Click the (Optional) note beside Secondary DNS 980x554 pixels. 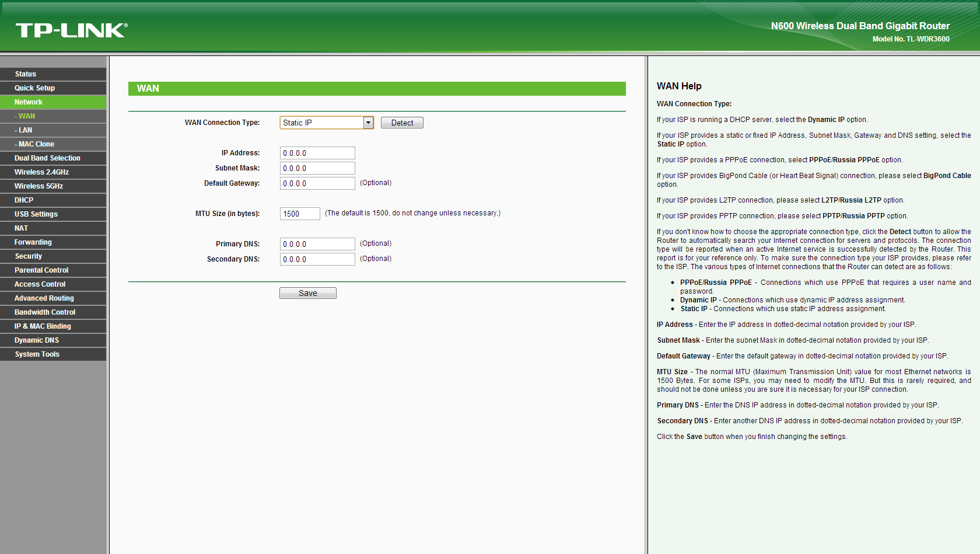click(376, 259)
